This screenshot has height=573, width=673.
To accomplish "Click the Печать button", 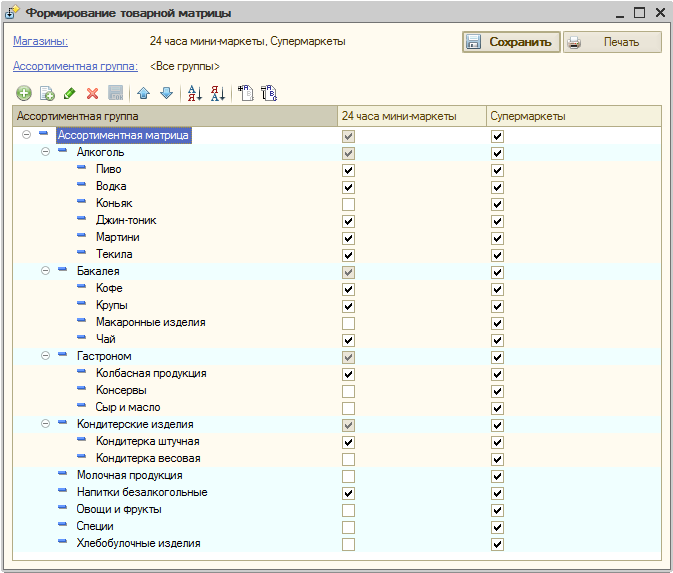I will 612,42.
